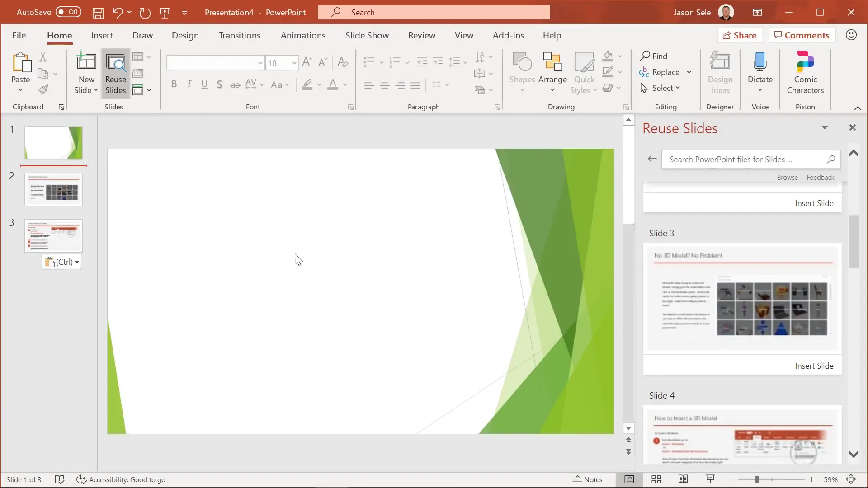Toggle Underline formatting
The width and height of the screenshot is (868, 488).
coord(204,84)
